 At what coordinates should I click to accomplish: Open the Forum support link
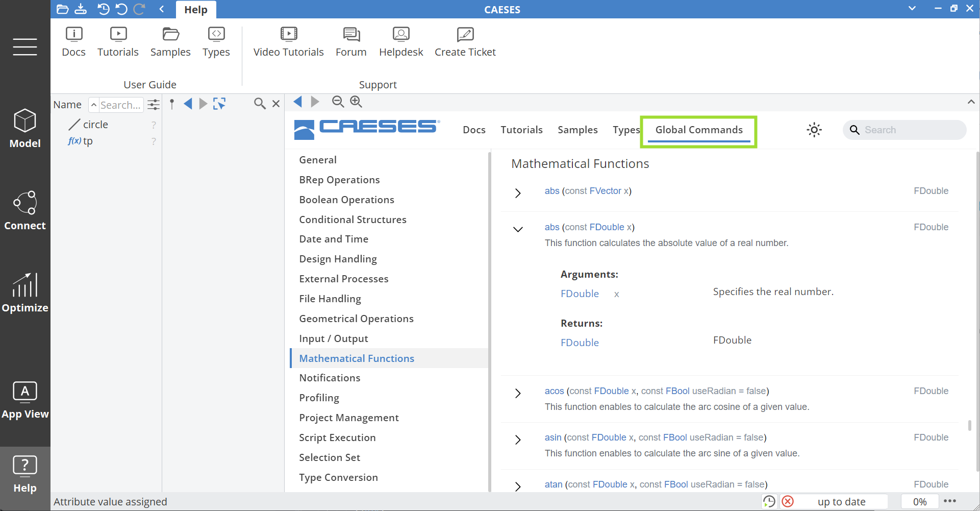pyautogui.click(x=351, y=42)
